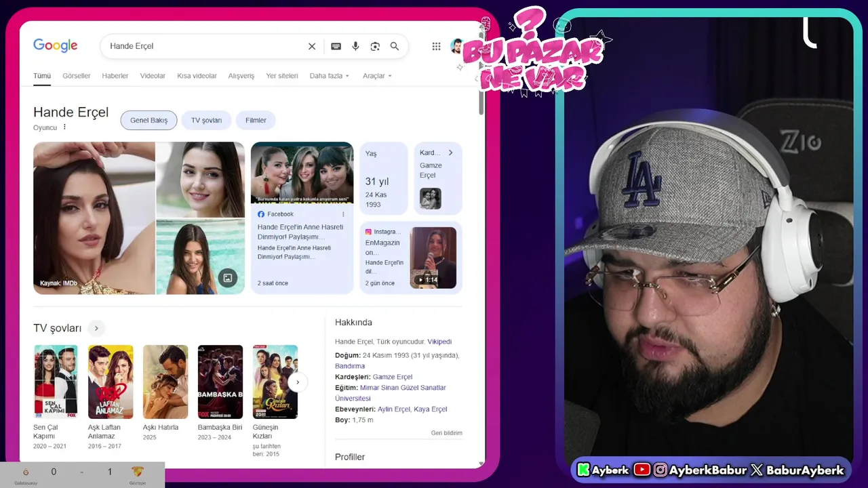The height and width of the screenshot is (488, 868).
Task: Start voice search with microphone icon
Action: 355,46
